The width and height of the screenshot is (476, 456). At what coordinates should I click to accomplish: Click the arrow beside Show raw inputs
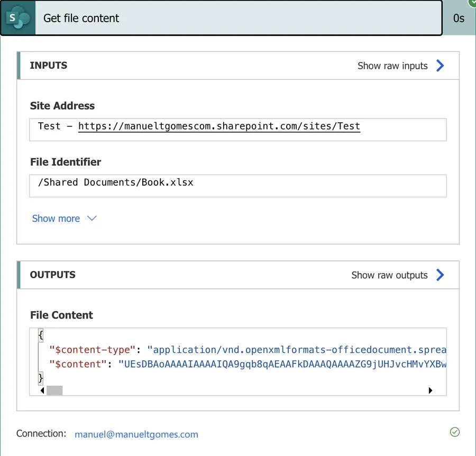click(440, 66)
